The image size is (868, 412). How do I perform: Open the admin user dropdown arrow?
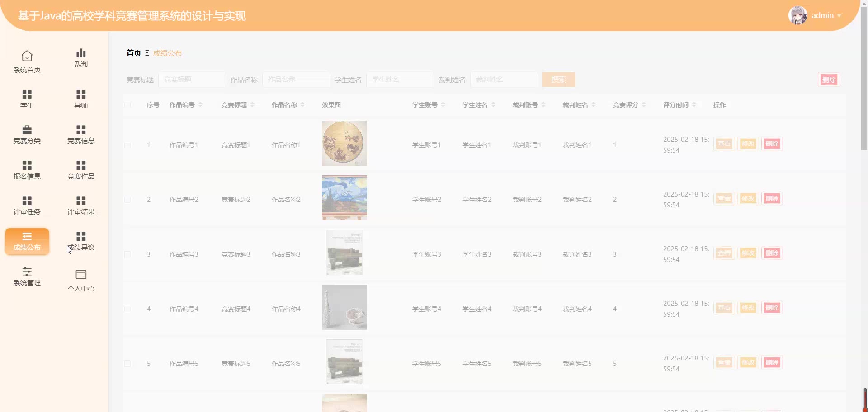point(839,16)
